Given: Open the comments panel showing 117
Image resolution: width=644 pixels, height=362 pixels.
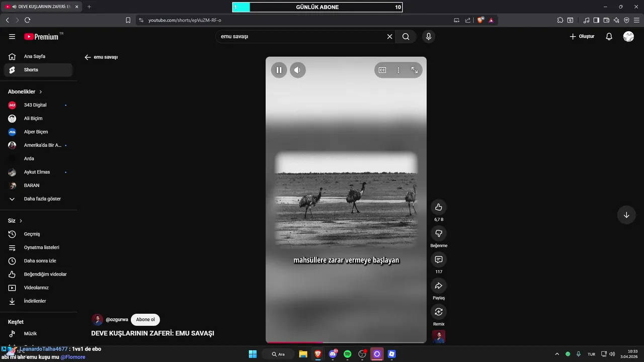Looking at the screenshot, I should (x=439, y=259).
